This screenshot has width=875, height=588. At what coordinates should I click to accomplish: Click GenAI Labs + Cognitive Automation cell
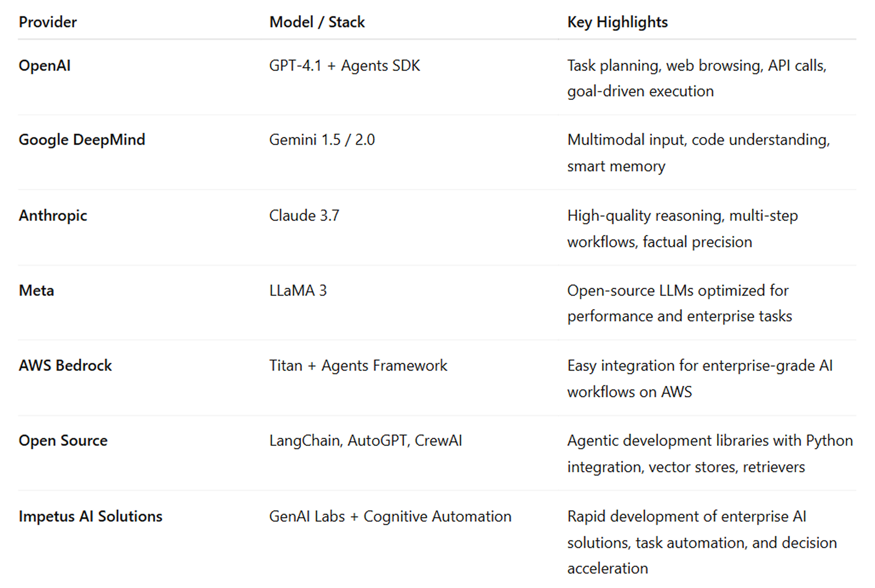(x=390, y=517)
